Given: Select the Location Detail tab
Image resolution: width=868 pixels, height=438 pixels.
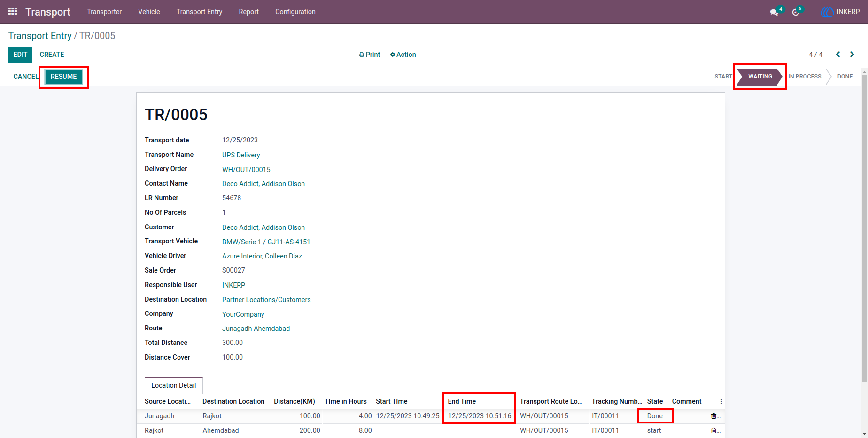Looking at the screenshot, I should tap(174, 385).
